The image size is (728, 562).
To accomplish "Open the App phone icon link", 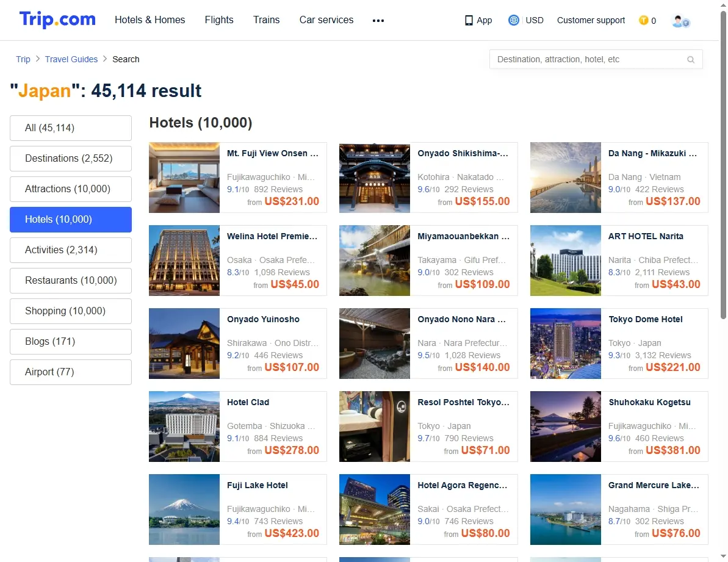I will pos(478,20).
